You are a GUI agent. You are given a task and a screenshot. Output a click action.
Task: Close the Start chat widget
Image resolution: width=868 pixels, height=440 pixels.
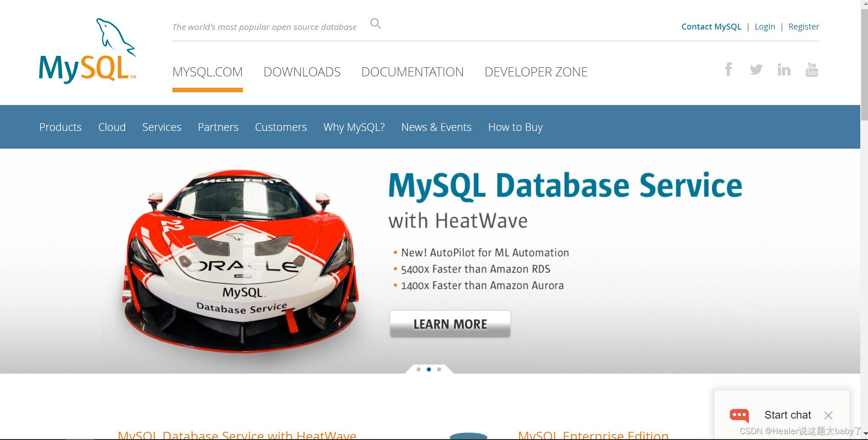(828, 415)
